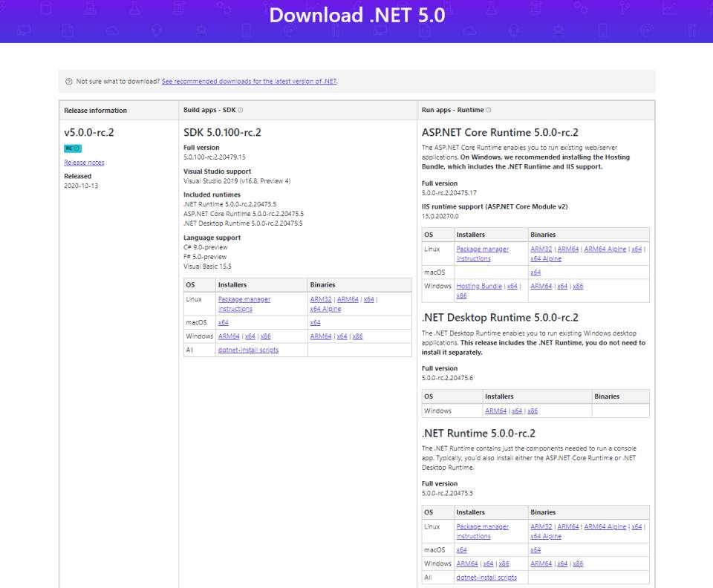Download .NET Desktop Runtime Windows ARM64 installer
The height and width of the screenshot is (588, 713).
coord(495,411)
